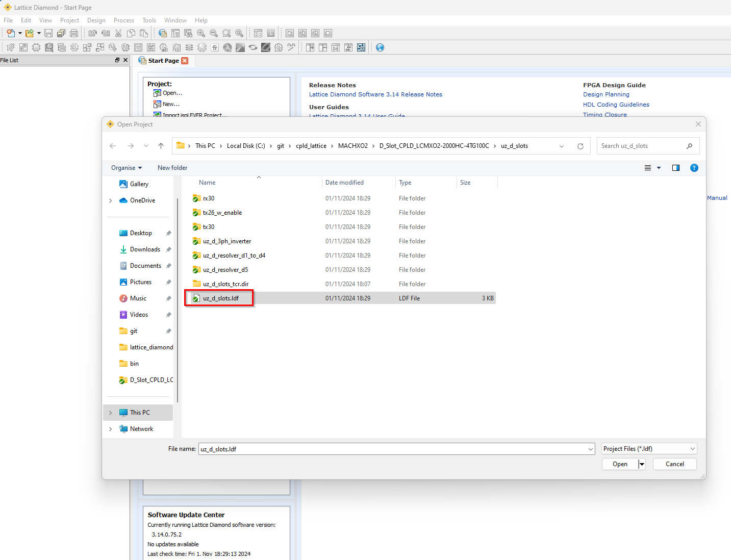Click the Zoom Out magnifier icon
This screenshot has height=560, width=731.
click(214, 33)
